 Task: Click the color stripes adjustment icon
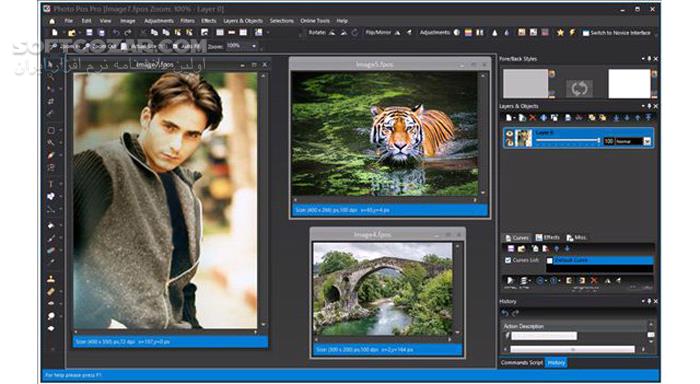[x=468, y=33]
